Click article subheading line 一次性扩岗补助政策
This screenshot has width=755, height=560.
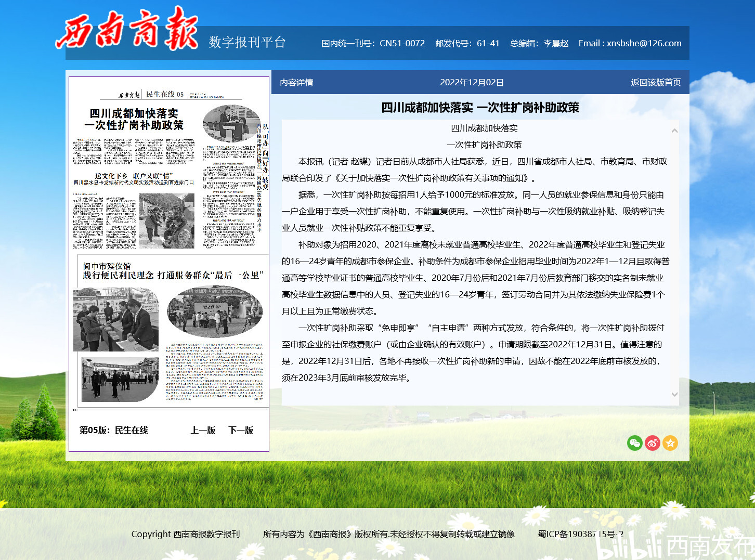click(484, 145)
